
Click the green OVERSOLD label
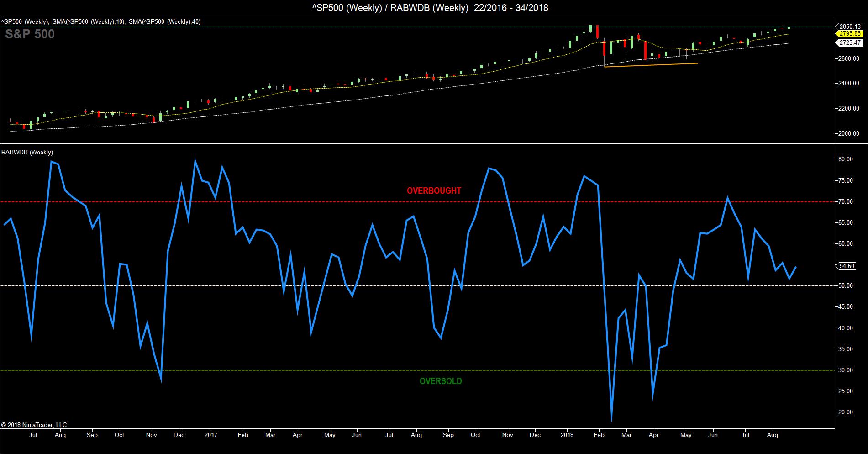click(x=441, y=381)
